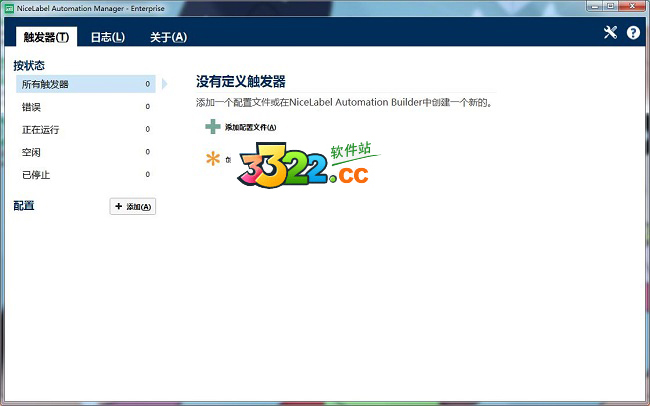Click the 添加(A) configuration button
This screenshot has height=406, width=650.
(x=133, y=206)
